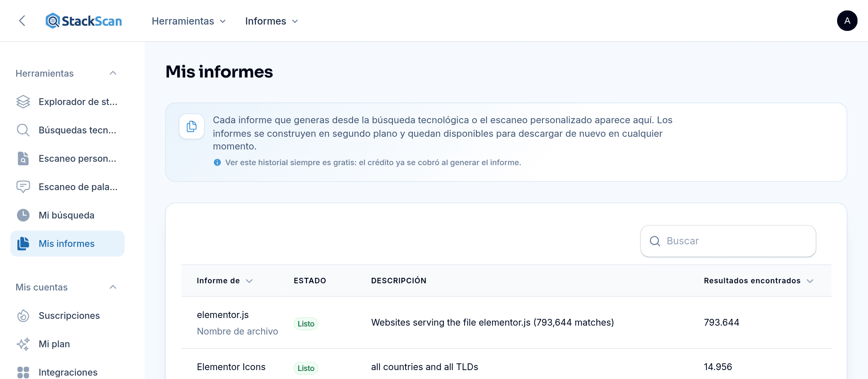
Task: Click the copy documents icon in info banner
Action: click(x=192, y=126)
